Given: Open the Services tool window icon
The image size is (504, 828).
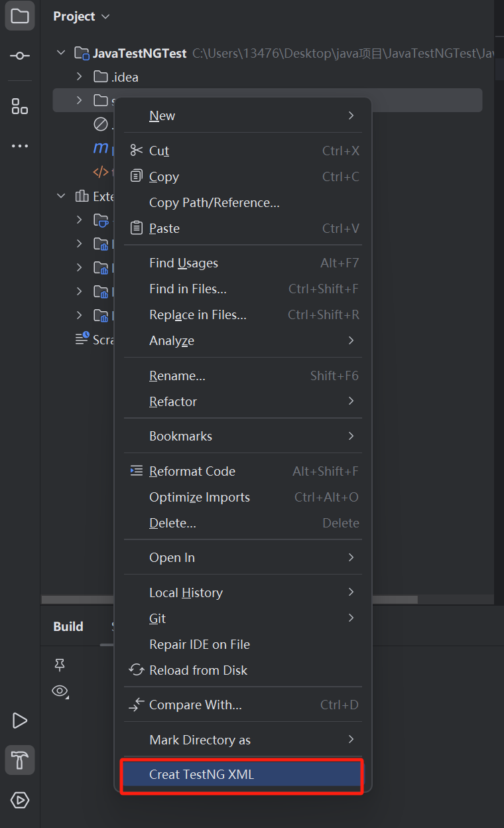Looking at the screenshot, I should tap(20, 800).
